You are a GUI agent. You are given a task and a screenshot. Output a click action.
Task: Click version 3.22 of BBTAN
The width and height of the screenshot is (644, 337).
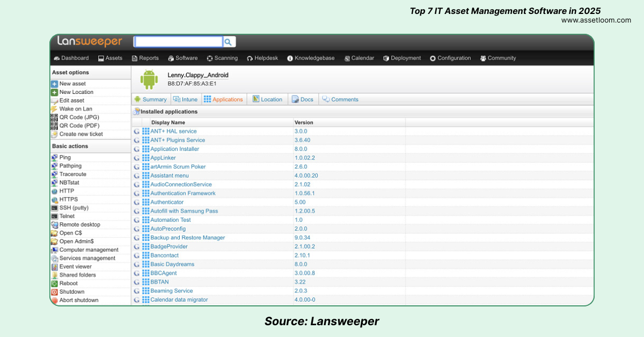click(x=300, y=282)
